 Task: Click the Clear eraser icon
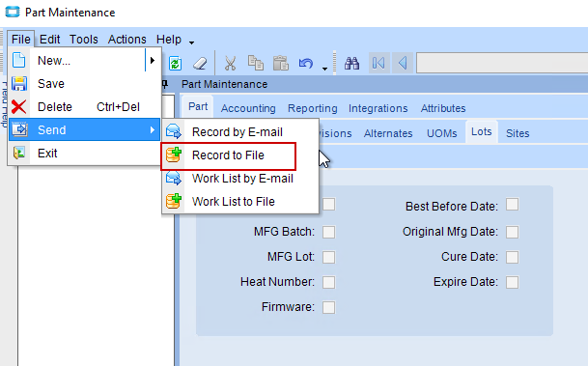click(x=200, y=63)
